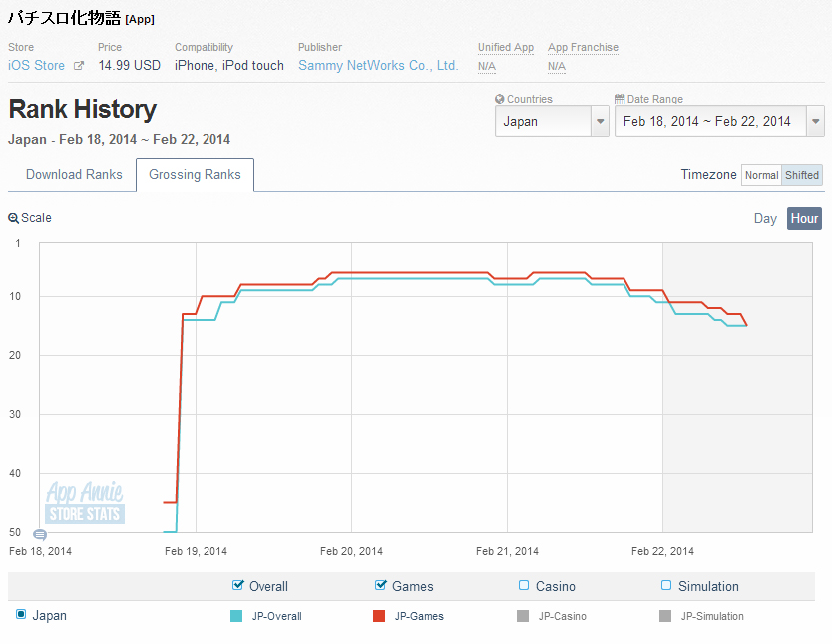The width and height of the screenshot is (832, 644).
Task: Uncheck the Overall checkbox
Action: pos(237,585)
